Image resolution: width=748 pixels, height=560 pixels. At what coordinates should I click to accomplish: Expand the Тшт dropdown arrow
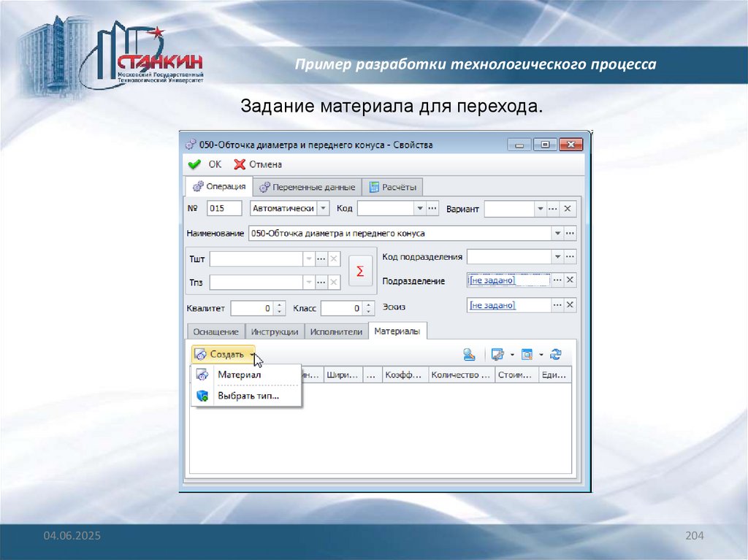click(309, 259)
